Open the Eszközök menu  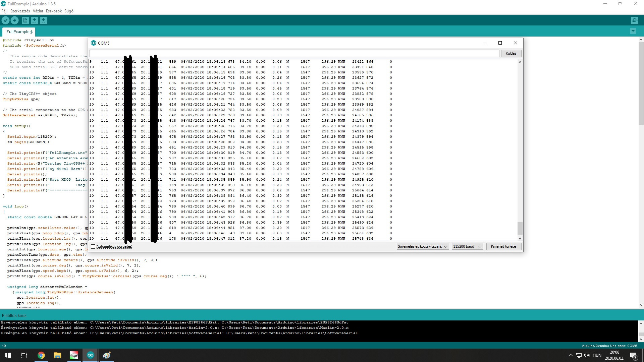pos(54,11)
